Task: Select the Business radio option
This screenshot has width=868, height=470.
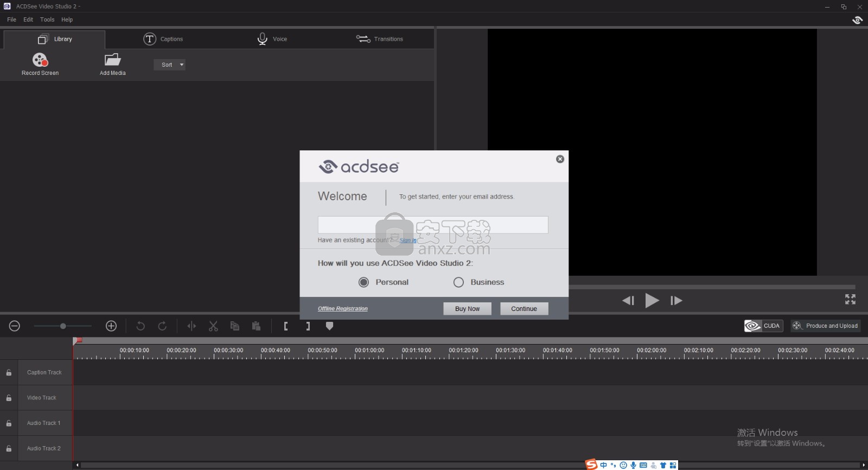Action: tap(458, 282)
